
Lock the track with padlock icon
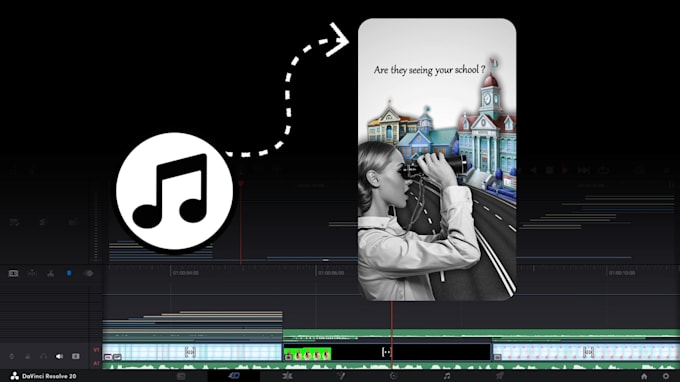(27, 356)
